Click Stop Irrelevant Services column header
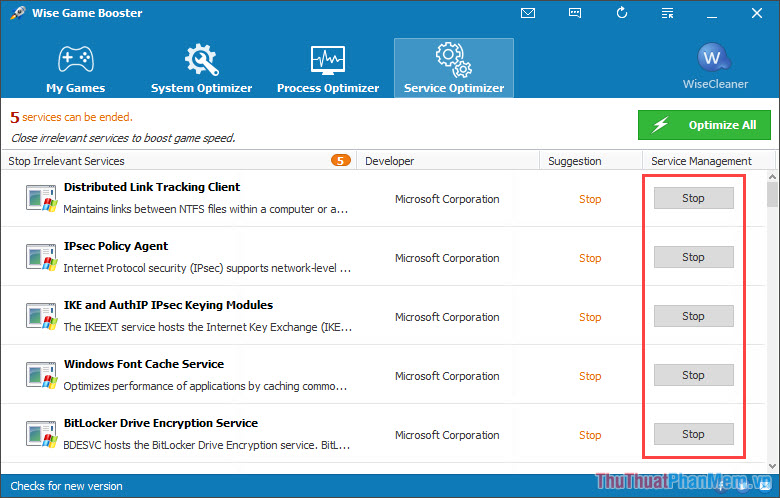This screenshot has height=498, width=780. 66,161
